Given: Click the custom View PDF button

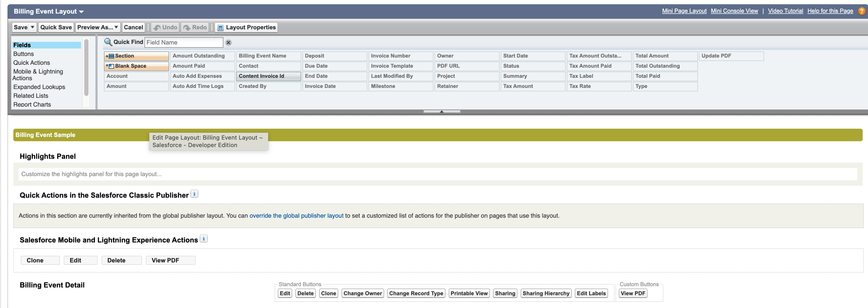Looking at the screenshot, I should coord(633,293).
